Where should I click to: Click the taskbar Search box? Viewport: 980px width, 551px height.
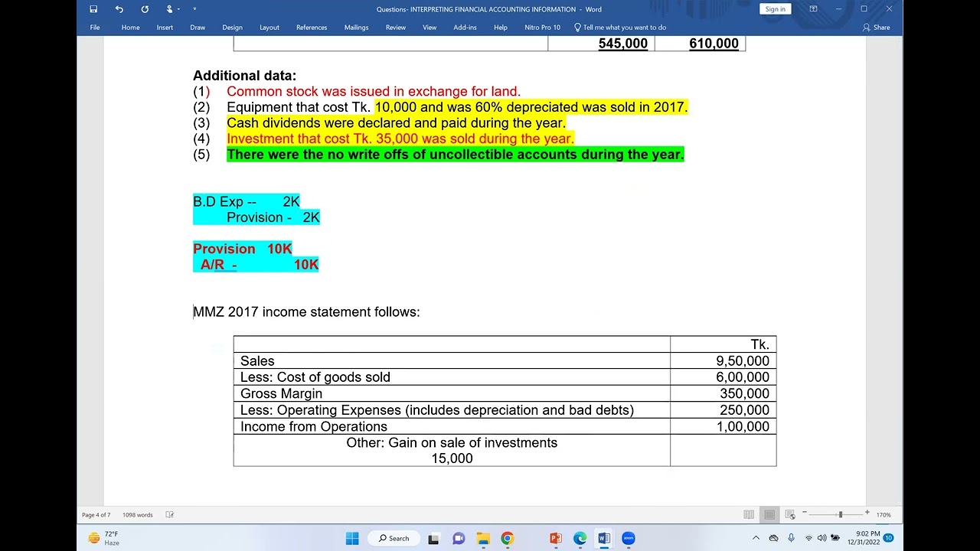394,538
